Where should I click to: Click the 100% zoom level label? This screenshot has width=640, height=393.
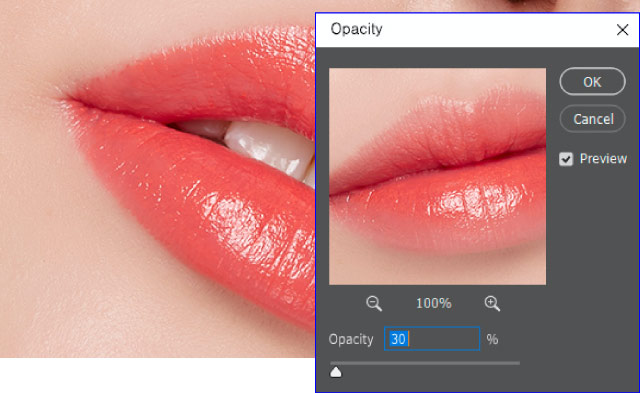[x=433, y=304]
